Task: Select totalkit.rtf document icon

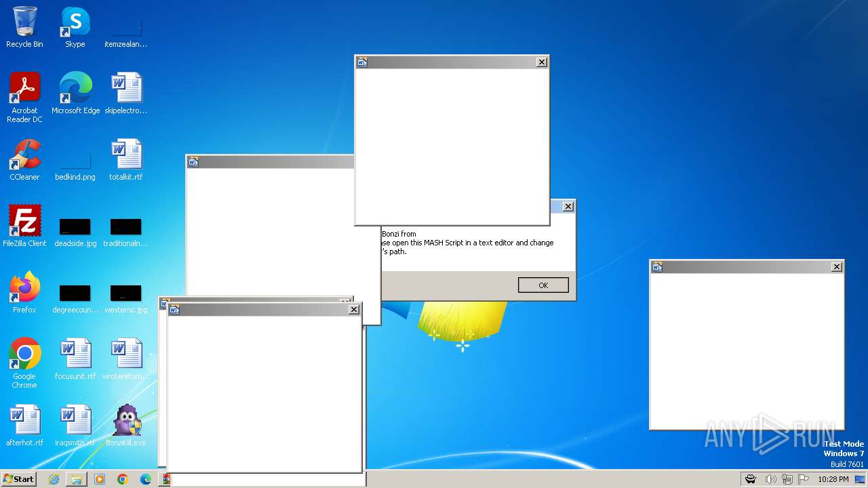Action: pos(125,159)
